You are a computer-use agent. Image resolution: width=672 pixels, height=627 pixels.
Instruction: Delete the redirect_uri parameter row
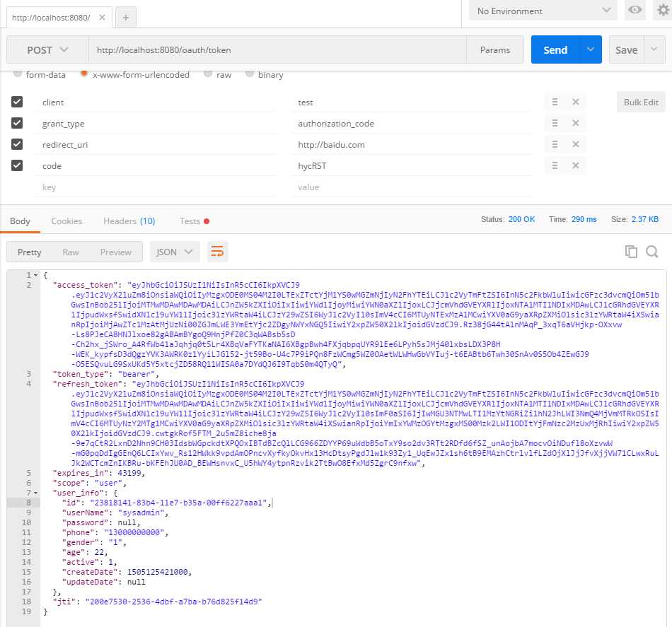pyautogui.click(x=576, y=144)
